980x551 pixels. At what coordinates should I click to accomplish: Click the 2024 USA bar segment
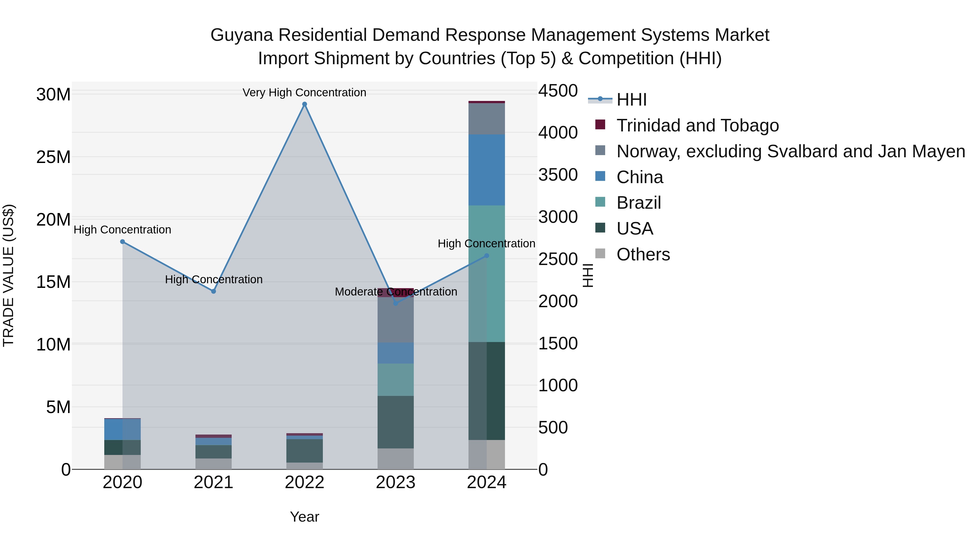pyautogui.click(x=486, y=391)
